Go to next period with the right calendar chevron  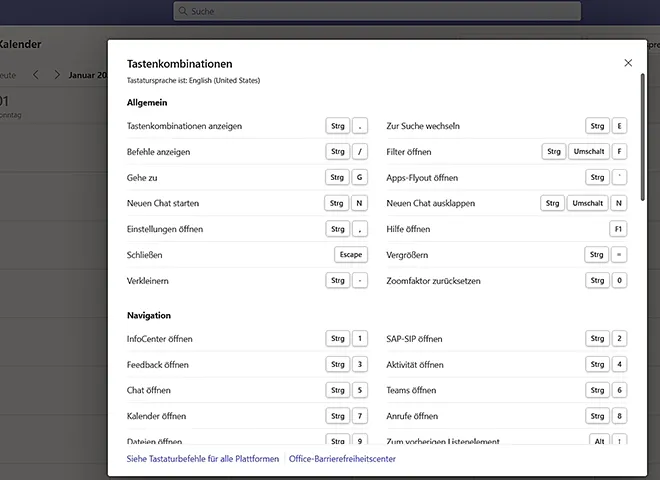57,75
